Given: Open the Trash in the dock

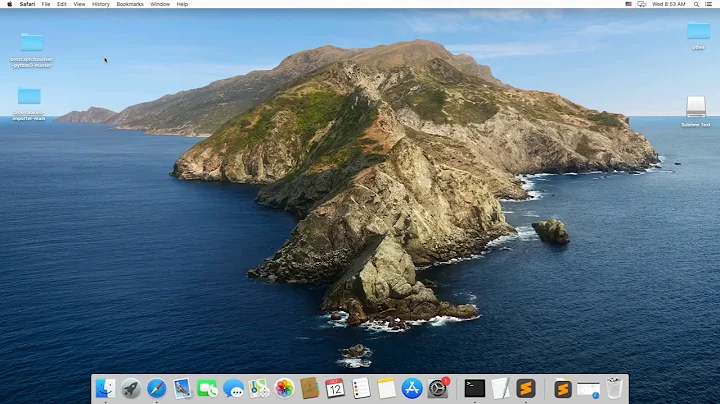Looking at the screenshot, I should pos(614,388).
